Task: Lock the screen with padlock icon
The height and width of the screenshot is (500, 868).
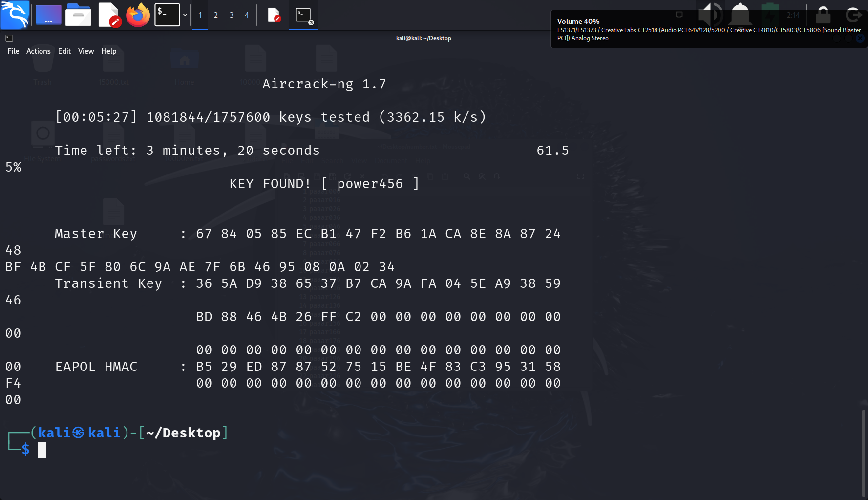Action: [823, 15]
